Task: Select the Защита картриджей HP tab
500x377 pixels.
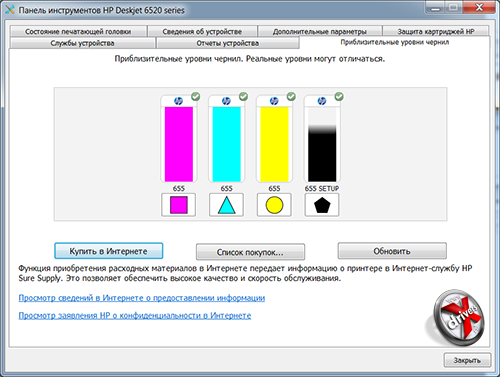Action: coord(436,31)
